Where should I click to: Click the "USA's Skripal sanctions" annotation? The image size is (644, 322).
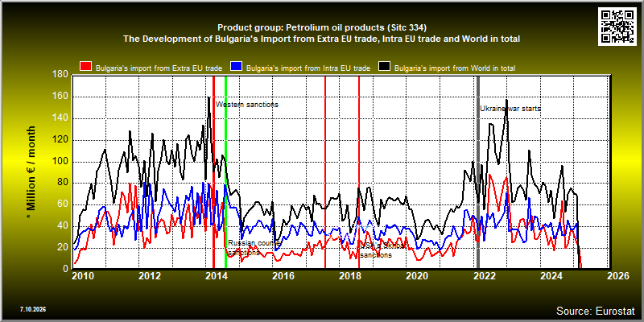383,250
